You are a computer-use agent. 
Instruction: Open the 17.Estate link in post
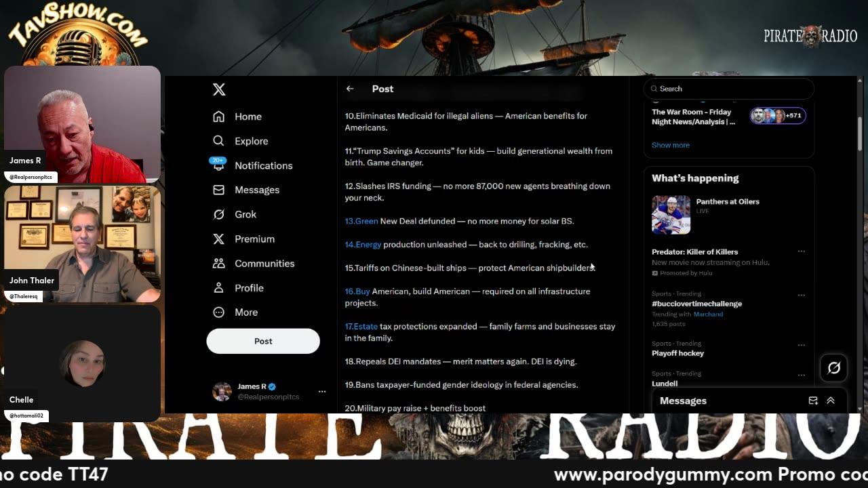click(x=361, y=327)
